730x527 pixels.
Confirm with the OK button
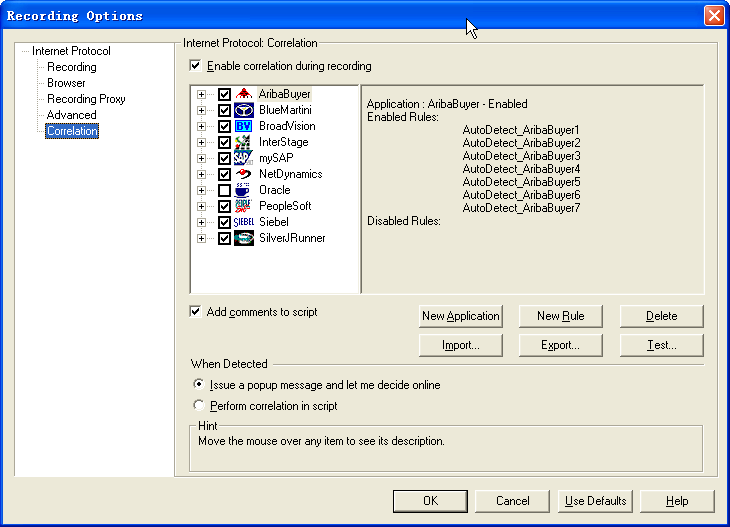click(430, 501)
